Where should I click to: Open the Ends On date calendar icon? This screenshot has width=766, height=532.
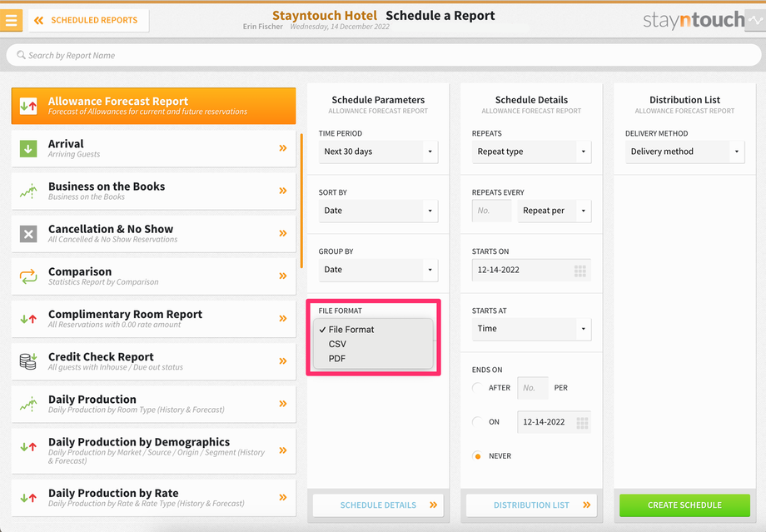pos(582,423)
